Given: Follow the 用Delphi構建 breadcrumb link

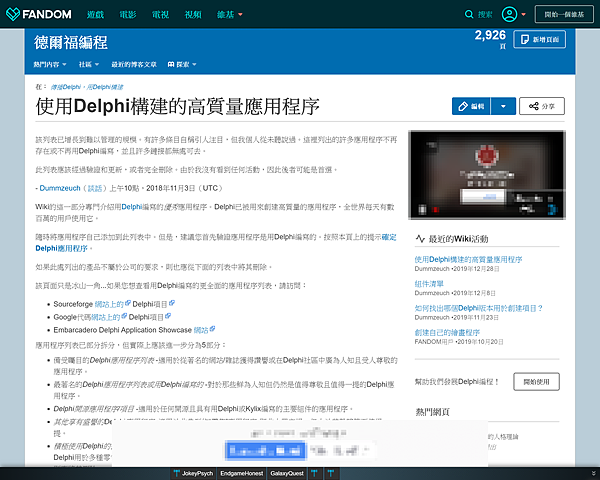Looking at the screenshot, I should [x=105, y=87].
